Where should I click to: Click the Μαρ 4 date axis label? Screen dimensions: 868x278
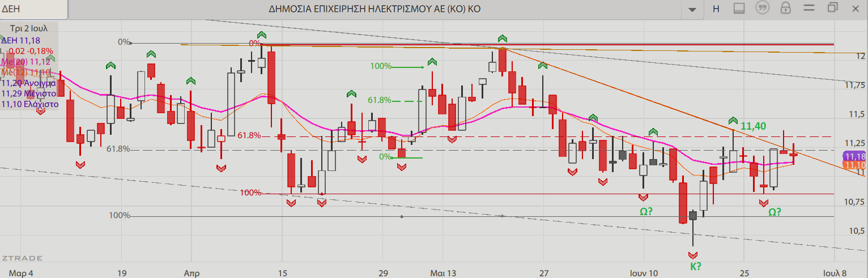click(21, 273)
